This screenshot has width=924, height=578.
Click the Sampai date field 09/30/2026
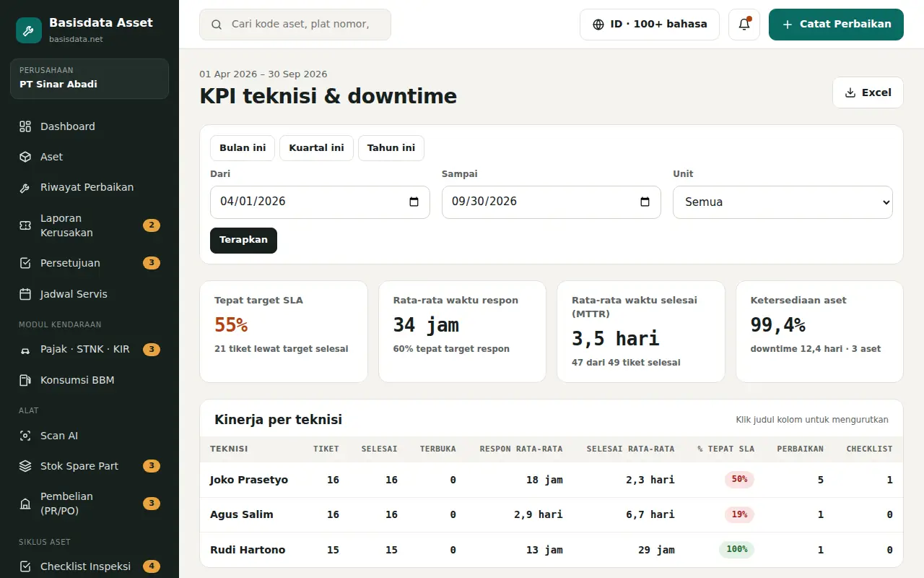[552, 202]
